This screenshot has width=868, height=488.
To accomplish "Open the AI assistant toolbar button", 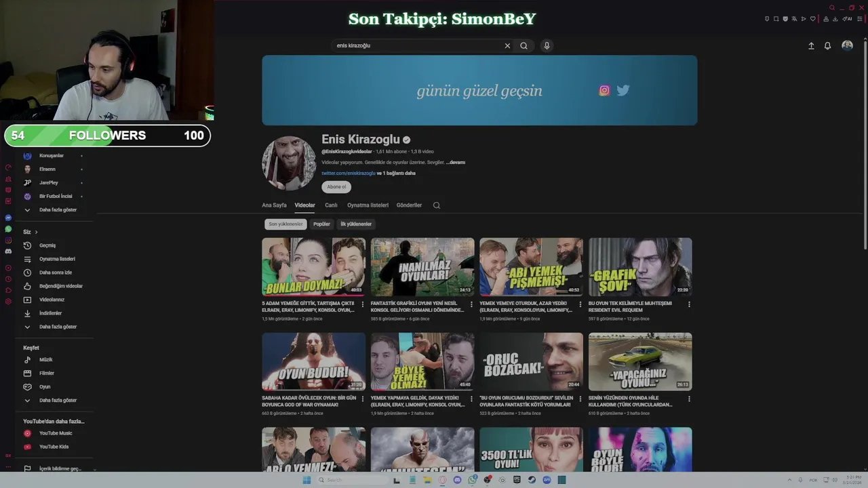I will [x=847, y=19].
